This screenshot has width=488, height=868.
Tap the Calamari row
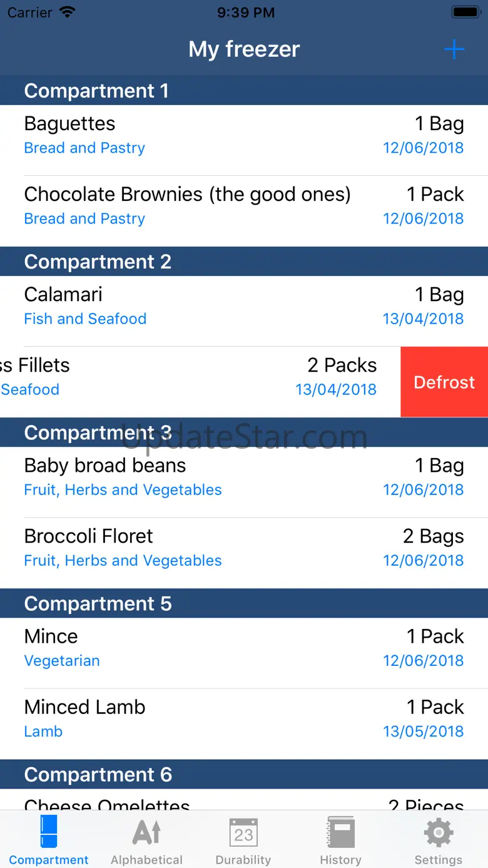pyautogui.click(x=244, y=306)
